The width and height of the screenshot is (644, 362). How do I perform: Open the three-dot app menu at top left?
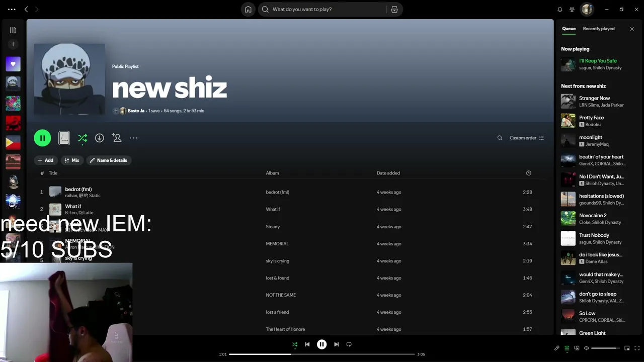[12, 10]
